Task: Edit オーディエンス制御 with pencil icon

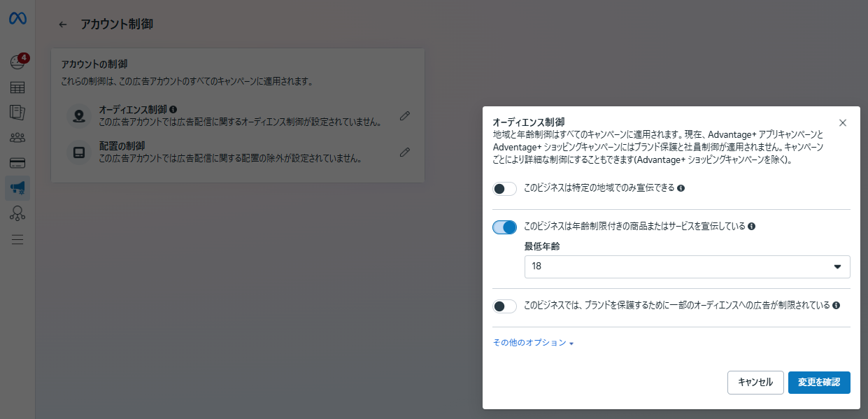Action: point(404,116)
